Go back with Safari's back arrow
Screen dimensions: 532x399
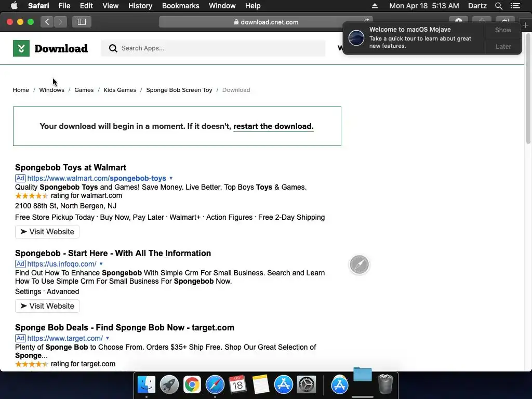point(47,22)
